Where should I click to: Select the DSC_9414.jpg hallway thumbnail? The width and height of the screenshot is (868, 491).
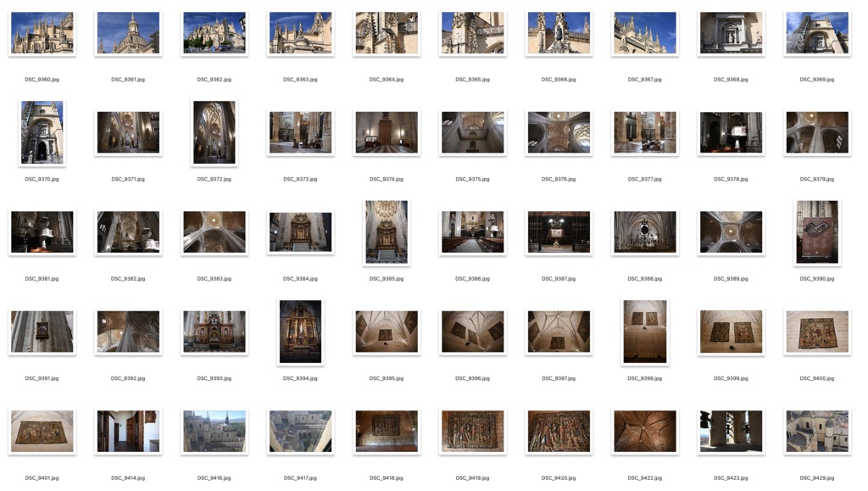click(128, 432)
